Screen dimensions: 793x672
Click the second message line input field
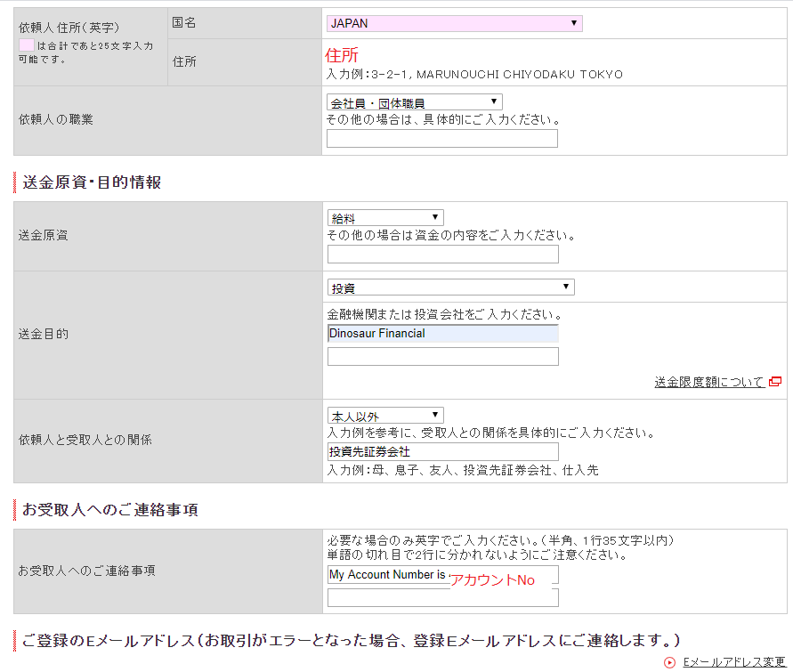pyautogui.click(x=443, y=597)
